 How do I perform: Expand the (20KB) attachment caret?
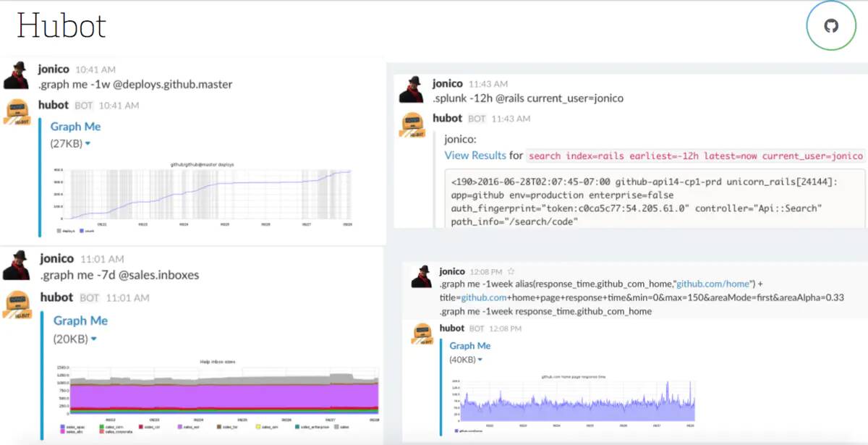click(94, 339)
